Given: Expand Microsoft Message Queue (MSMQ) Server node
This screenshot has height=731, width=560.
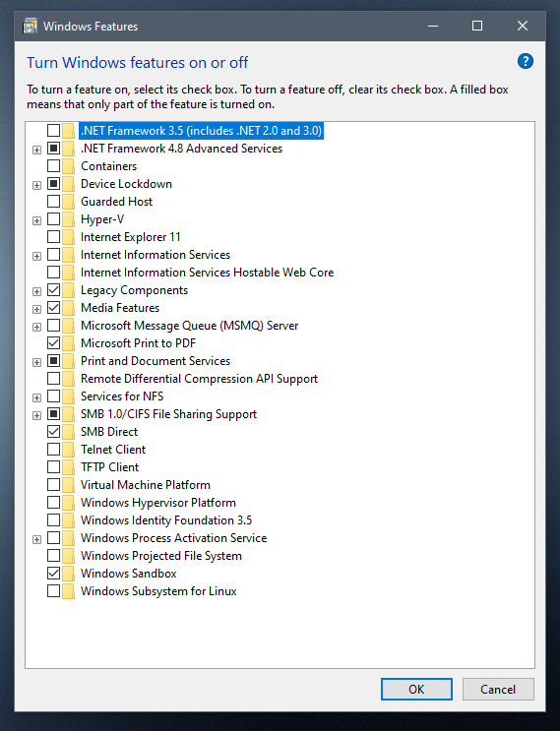Looking at the screenshot, I should click(36, 327).
